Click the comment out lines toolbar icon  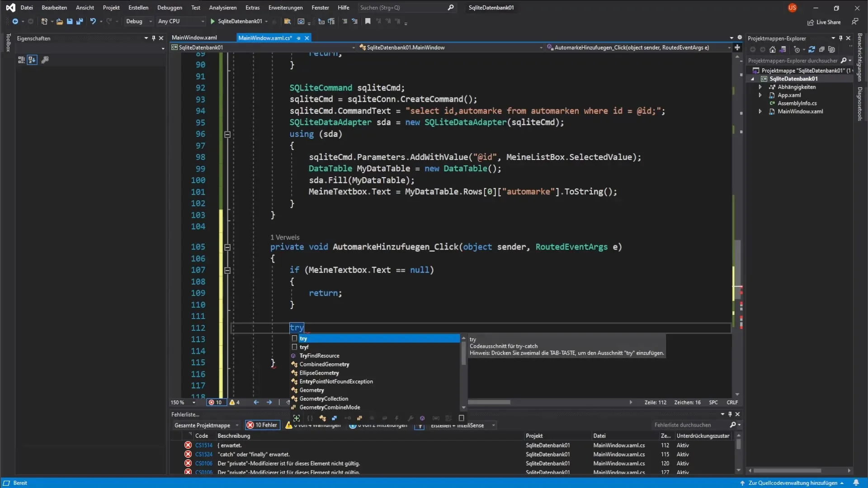pyautogui.click(x=344, y=21)
